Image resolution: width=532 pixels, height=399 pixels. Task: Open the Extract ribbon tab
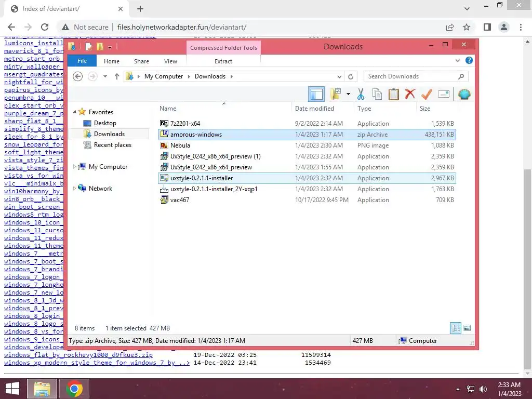(x=223, y=61)
